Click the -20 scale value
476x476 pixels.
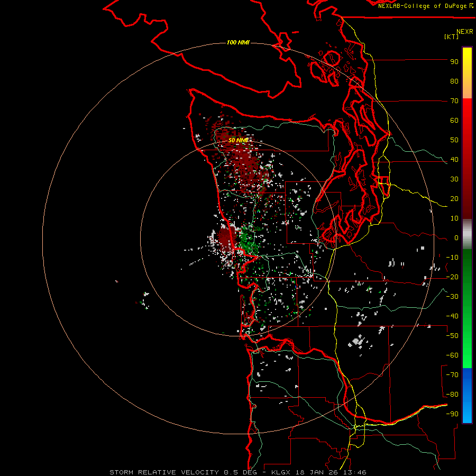click(x=452, y=277)
